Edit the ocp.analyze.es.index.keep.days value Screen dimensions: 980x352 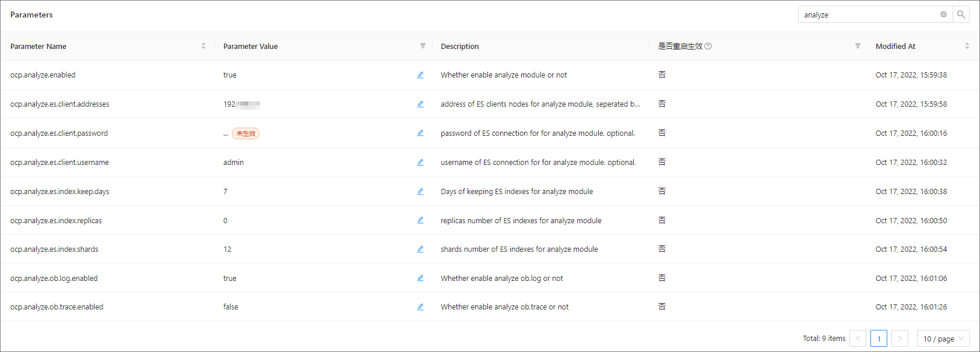point(420,192)
